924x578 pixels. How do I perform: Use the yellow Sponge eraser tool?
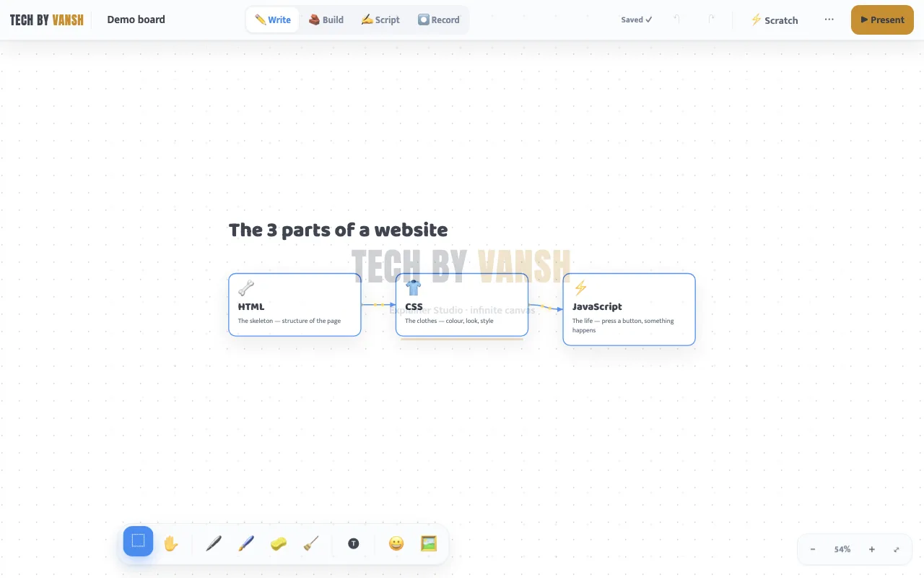coord(278,543)
